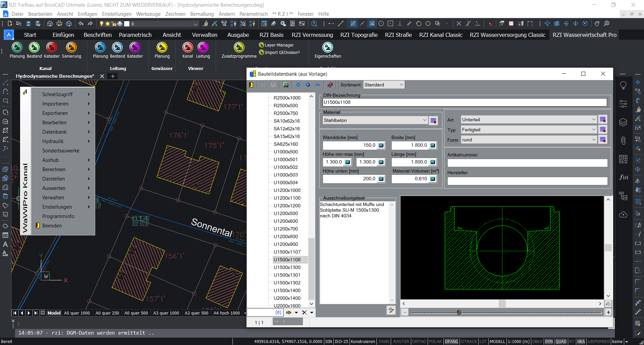Open the Bemaßung menu
This screenshot has width=644, height=345.
pos(202,14)
